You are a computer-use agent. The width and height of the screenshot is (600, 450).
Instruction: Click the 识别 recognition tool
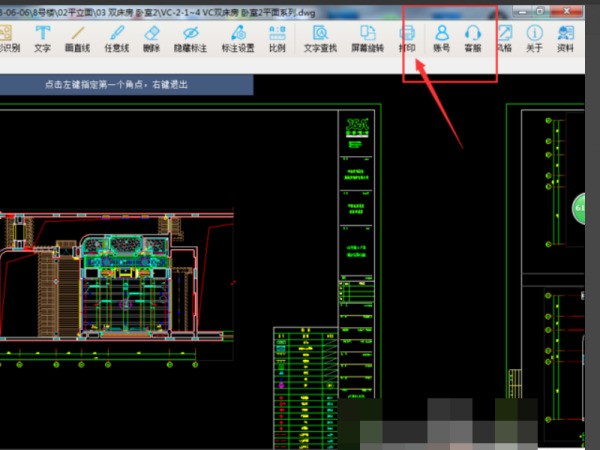coord(9,38)
